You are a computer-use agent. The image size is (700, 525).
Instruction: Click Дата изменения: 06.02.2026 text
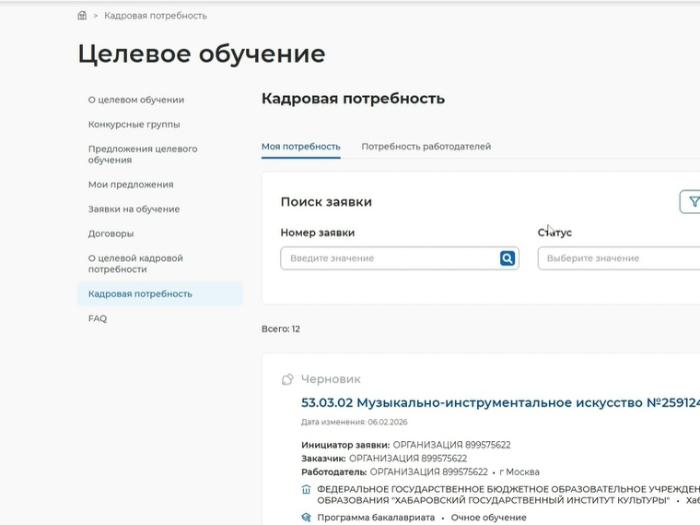[354, 422]
